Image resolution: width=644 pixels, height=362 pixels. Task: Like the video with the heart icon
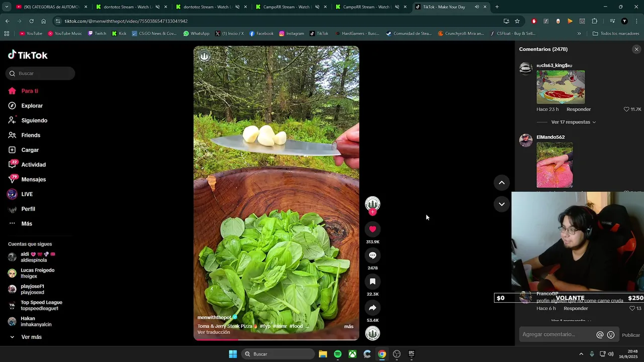tap(372, 229)
